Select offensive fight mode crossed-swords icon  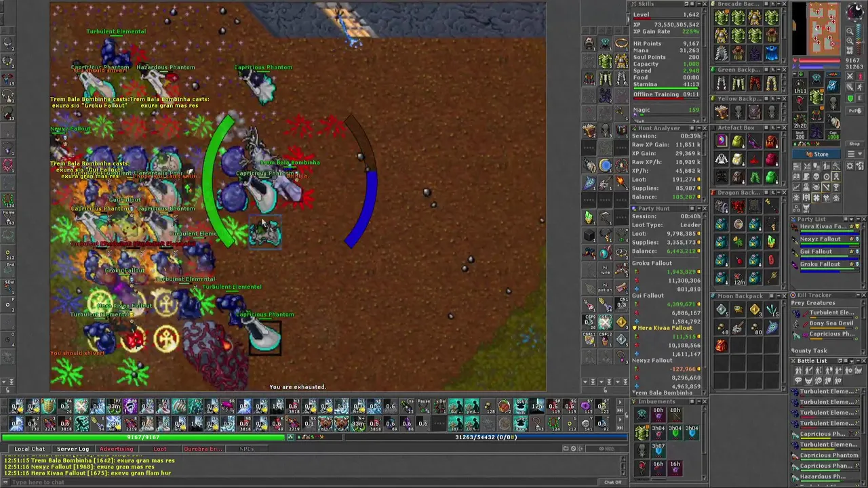tap(850, 77)
